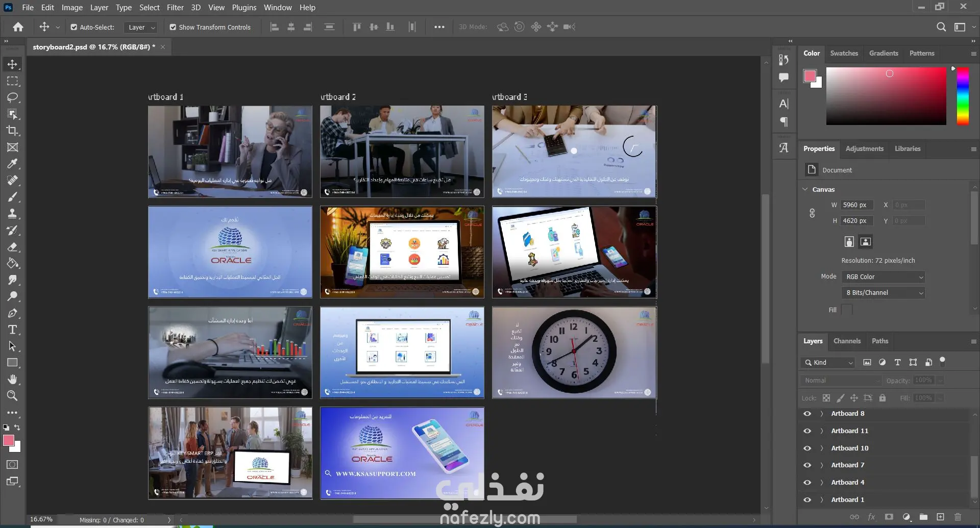Open the 8 Bits/Channel dropdown
Screen dimensions: 980x528
point(883,293)
